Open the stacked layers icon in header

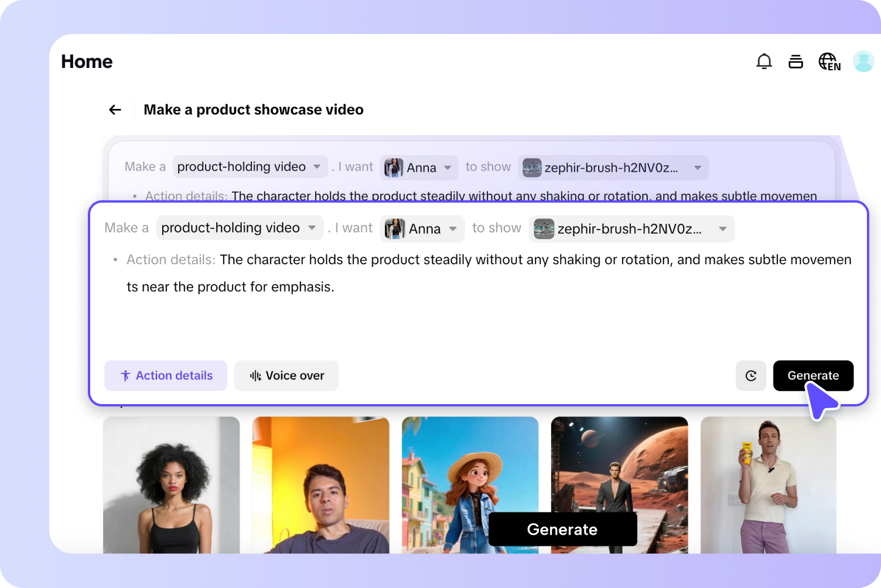pyautogui.click(x=795, y=61)
